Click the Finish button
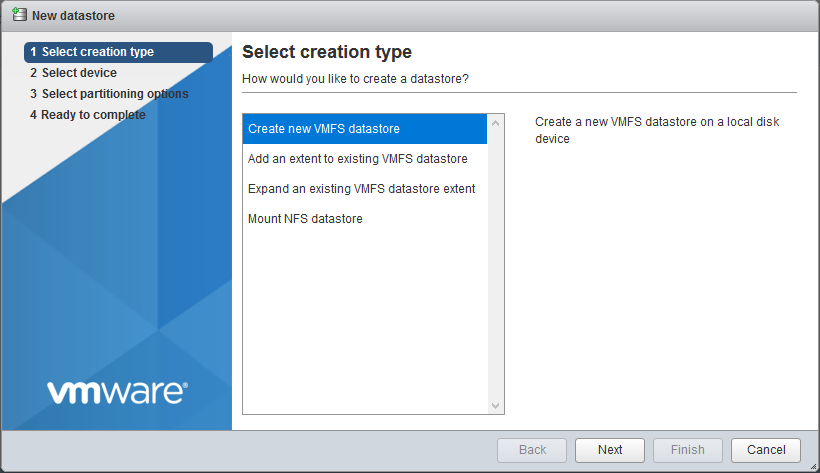Viewport: 820px width, 473px height. tap(687, 450)
